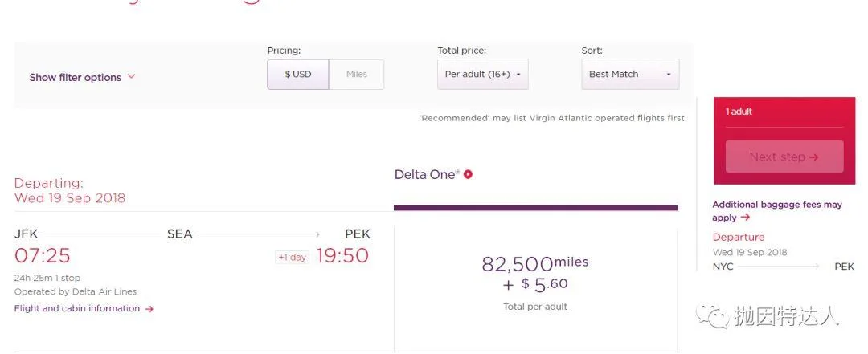
Task: Open the Best Match sort dropdown
Action: 630,74
